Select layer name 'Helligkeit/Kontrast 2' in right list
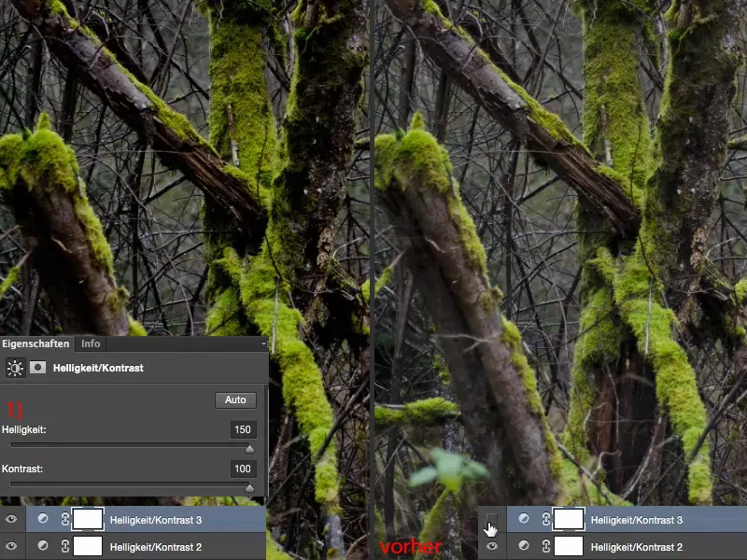This screenshot has width=747, height=560. 637,547
